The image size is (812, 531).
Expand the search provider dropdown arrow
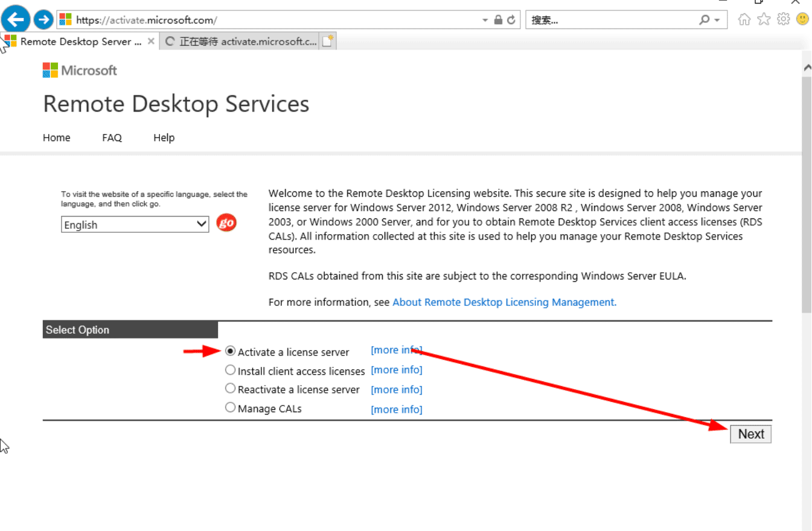(x=717, y=20)
